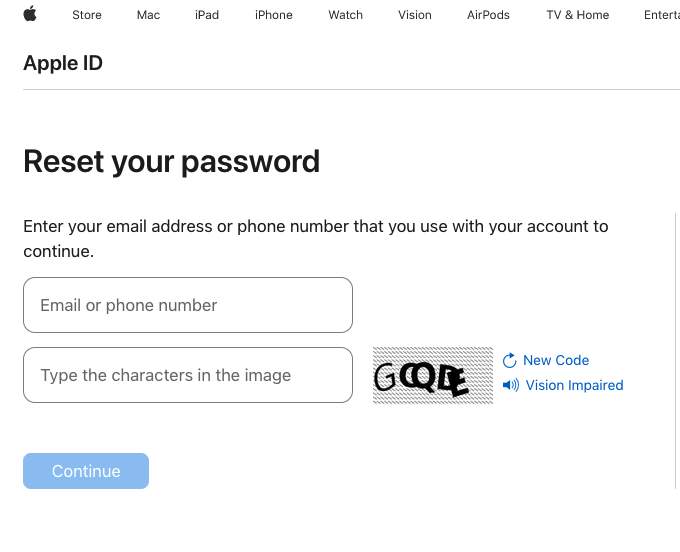This screenshot has height=552, width=680.
Task: Click the captcha image
Action: [433, 375]
